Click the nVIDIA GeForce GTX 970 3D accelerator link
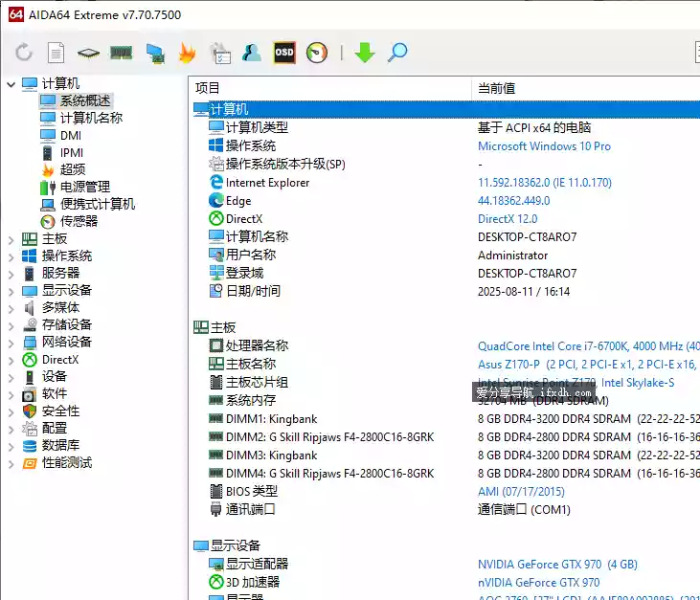This screenshot has width=700, height=600. tap(538, 583)
